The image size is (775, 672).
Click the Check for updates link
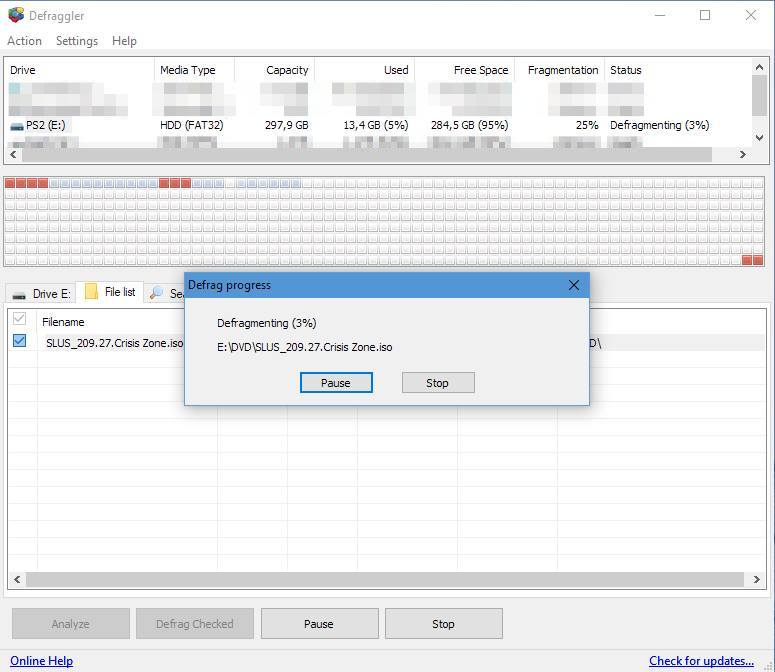click(x=701, y=661)
